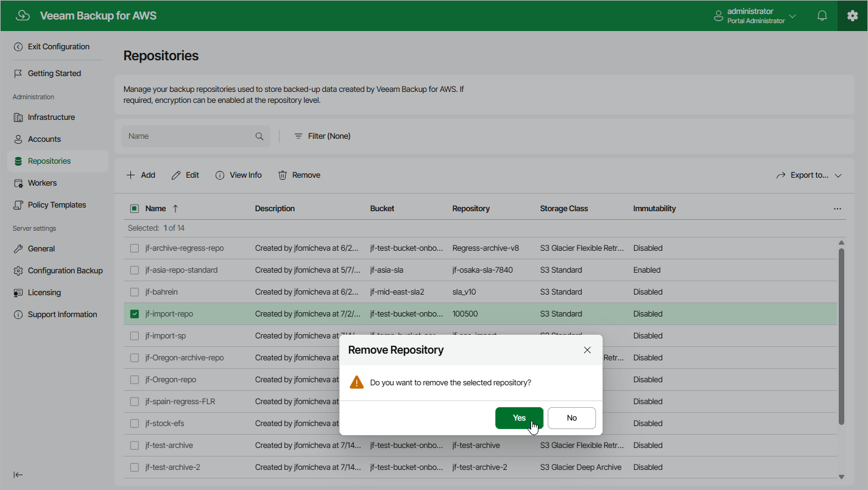Toggle the select-all checkbox in the header
Screen dimensions: 868x490
click(x=135, y=209)
